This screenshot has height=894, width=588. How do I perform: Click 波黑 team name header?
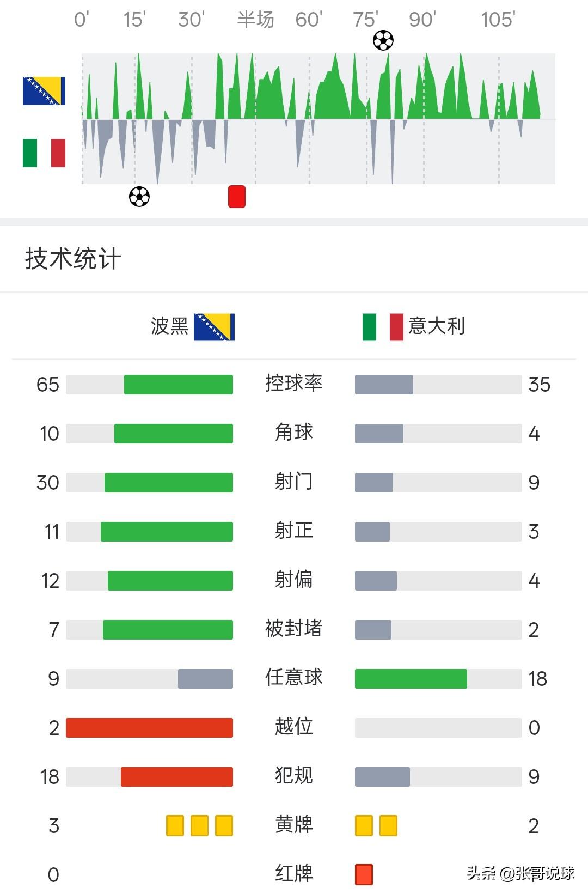[x=169, y=326]
